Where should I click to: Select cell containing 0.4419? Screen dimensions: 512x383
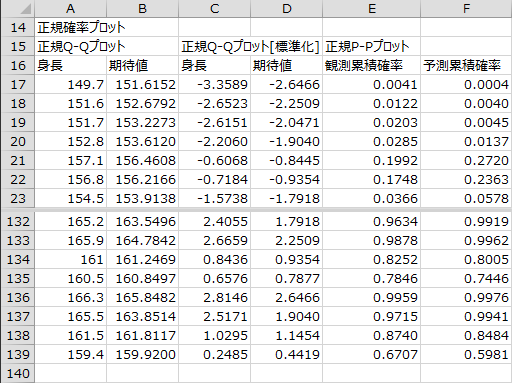[x=286, y=354]
